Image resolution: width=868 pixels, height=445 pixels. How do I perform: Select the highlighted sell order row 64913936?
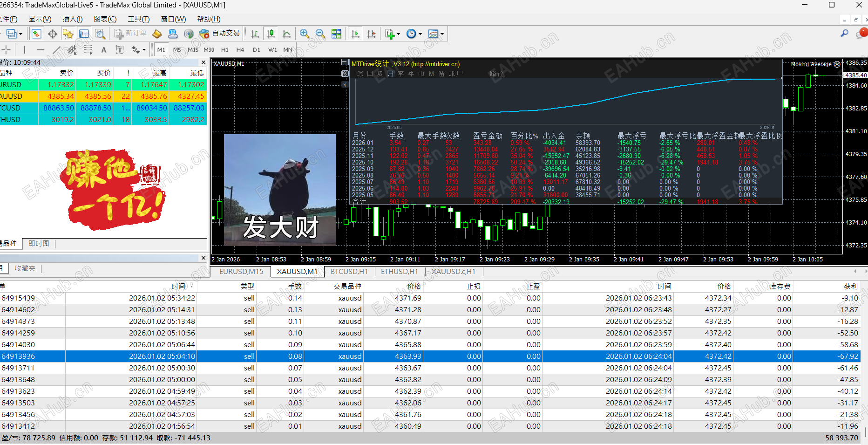pyautogui.click(x=186, y=356)
